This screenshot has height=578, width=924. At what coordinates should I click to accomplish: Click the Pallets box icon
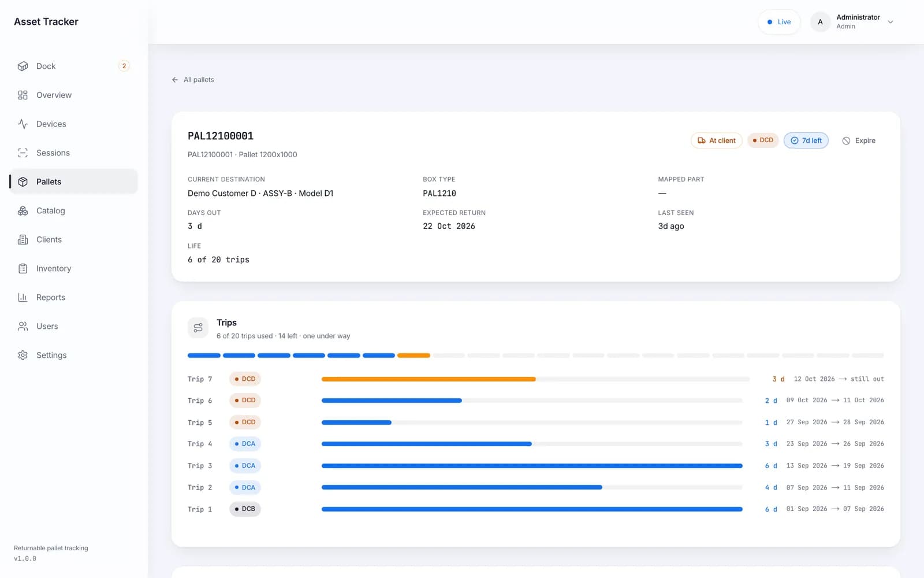point(23,181)
